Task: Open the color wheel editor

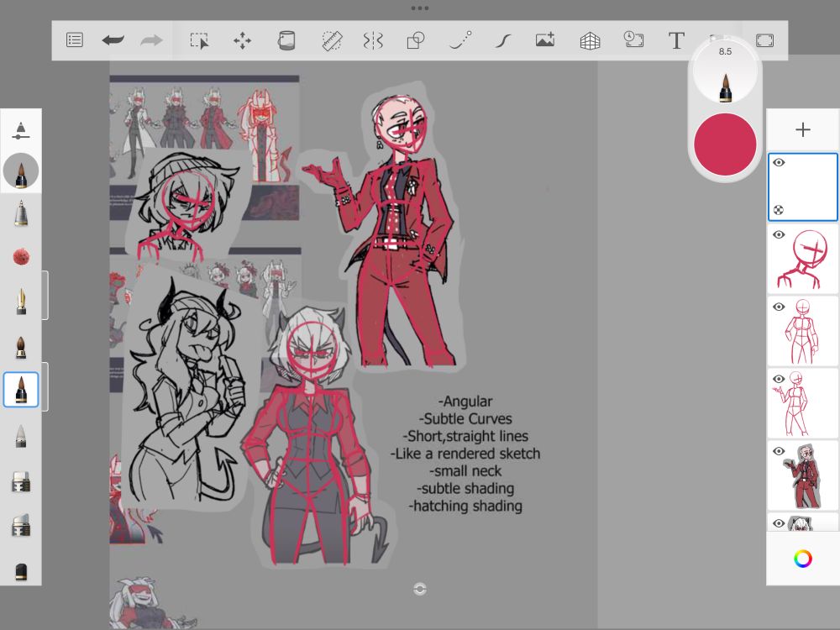Action: pyautogui.click(x=802, y=559)
